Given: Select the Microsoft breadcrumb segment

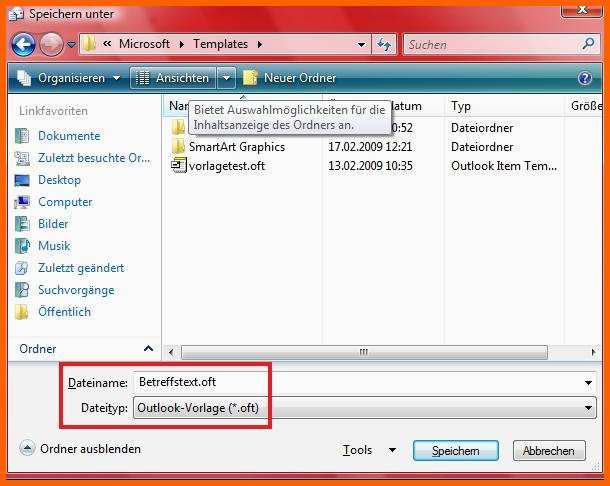Looking at the screenshot, I should click(x=144, y=44).
